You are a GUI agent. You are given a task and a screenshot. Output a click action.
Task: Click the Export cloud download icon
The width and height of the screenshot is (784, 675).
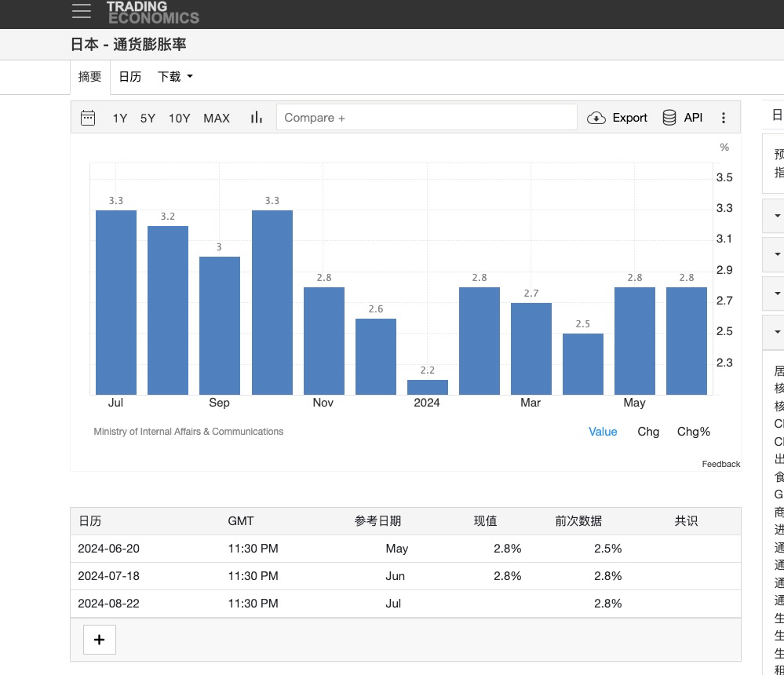pyautogui.click(x=596, y=118)
